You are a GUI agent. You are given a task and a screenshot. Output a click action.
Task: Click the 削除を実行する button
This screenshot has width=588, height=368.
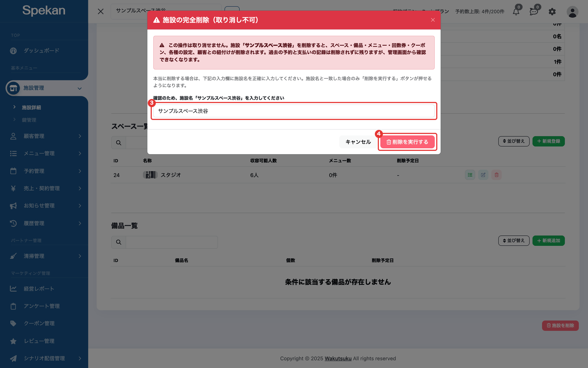pyautogui.click(x=407, y=142)
